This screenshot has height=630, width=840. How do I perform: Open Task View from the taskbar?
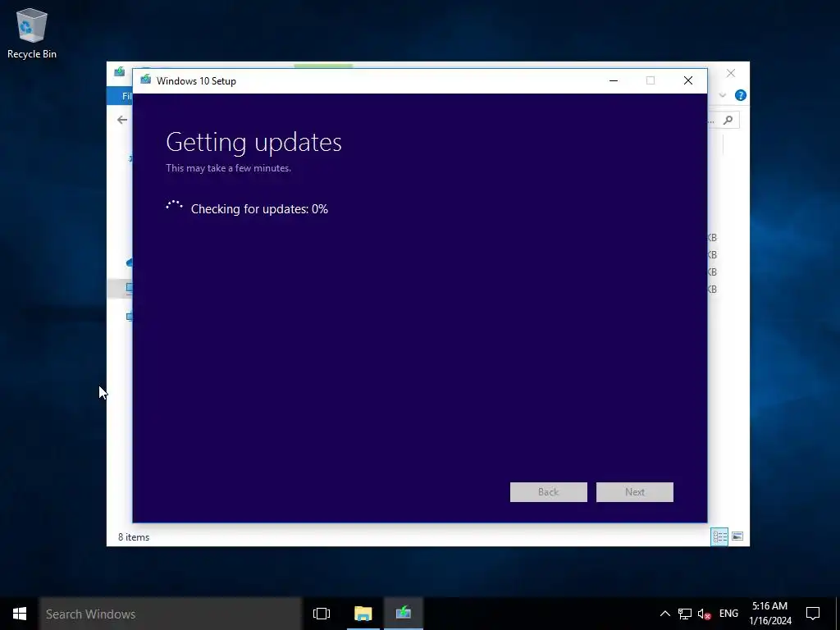pyautogui.click(x=322, y=614)
